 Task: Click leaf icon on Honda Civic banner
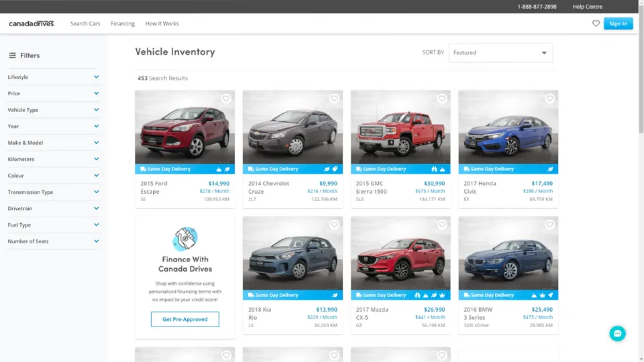click(550, 169)
